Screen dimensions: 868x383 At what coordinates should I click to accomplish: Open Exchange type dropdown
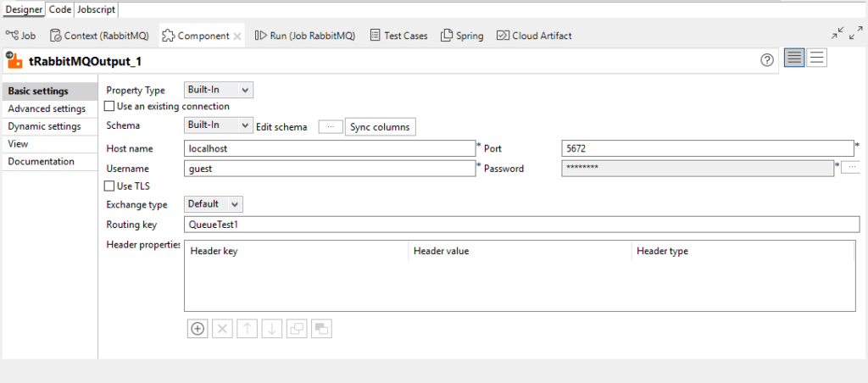[x=213, y=204]
